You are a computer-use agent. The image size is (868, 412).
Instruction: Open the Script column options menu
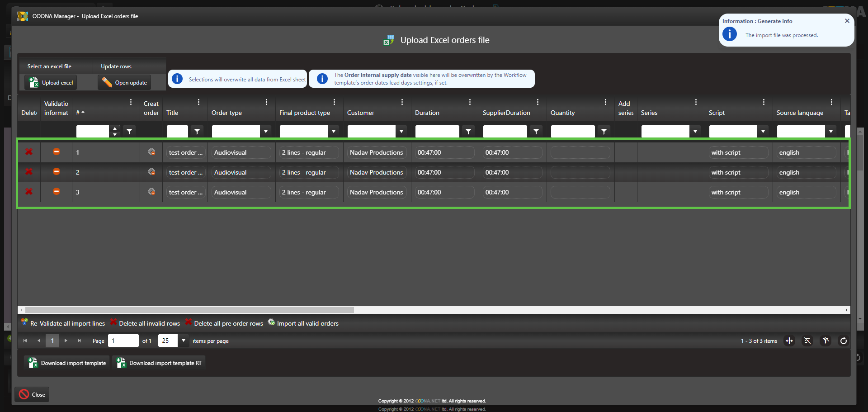[764, 102]
